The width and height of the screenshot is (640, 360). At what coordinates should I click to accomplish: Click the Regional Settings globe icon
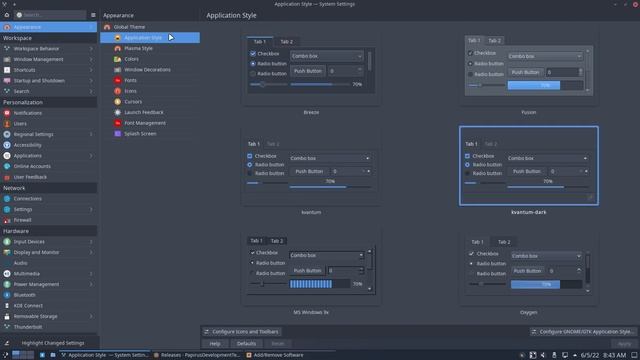point(7,134)
